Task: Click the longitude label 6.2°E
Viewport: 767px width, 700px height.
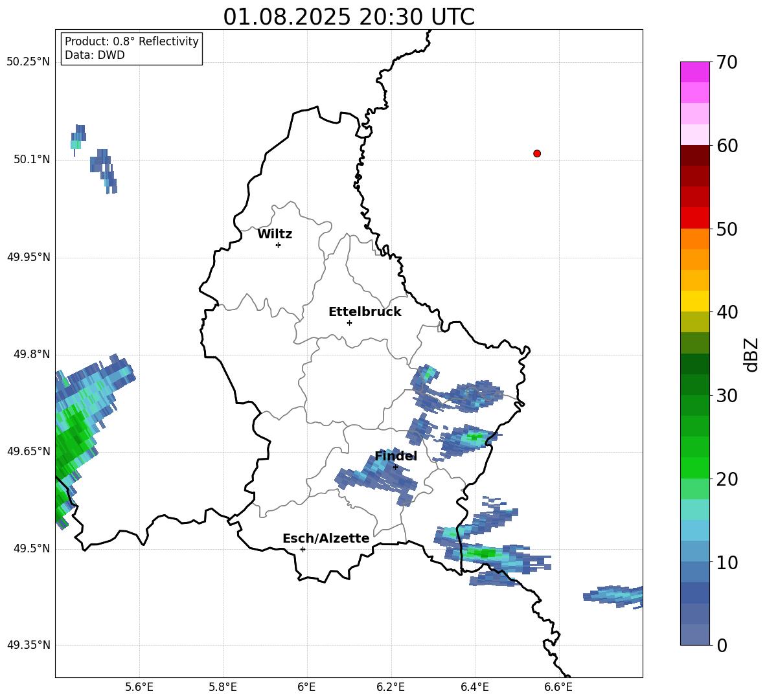Action: tap(391, 687)
